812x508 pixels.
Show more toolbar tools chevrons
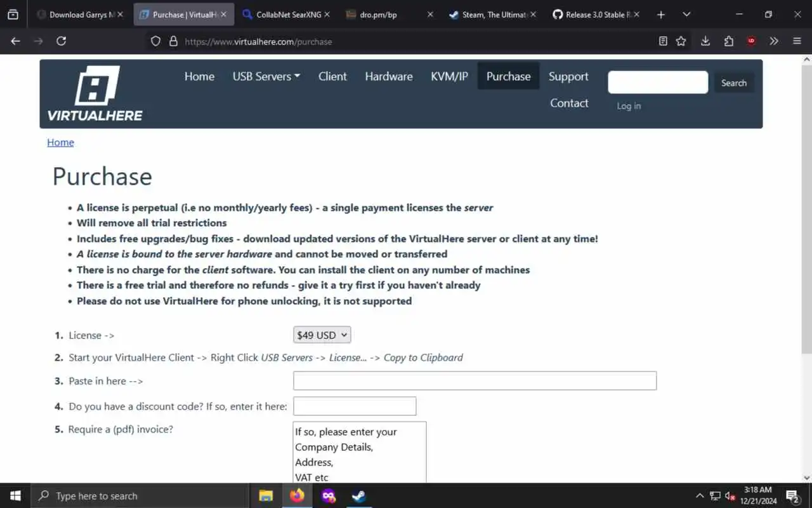pyautogui.click(x=774, y=41)
